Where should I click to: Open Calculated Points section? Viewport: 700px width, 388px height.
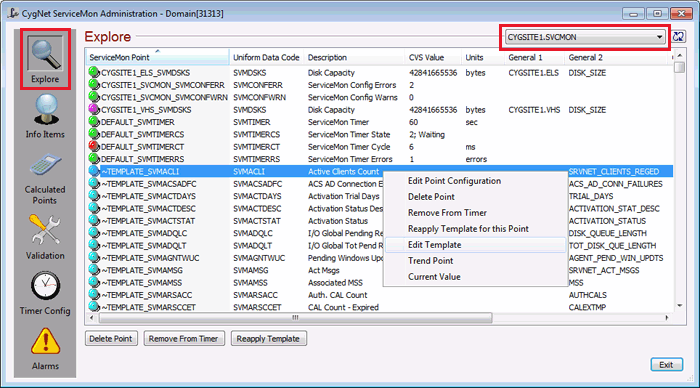(x=45, y=178)
